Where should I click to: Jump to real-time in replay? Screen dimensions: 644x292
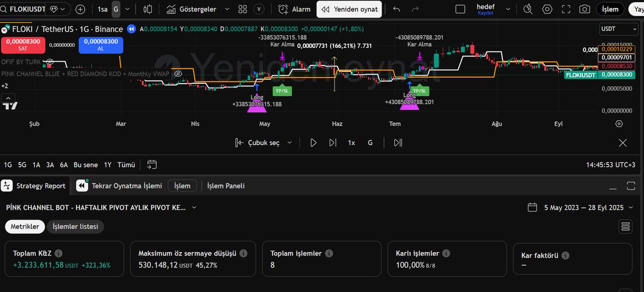(x=398, y=143)
